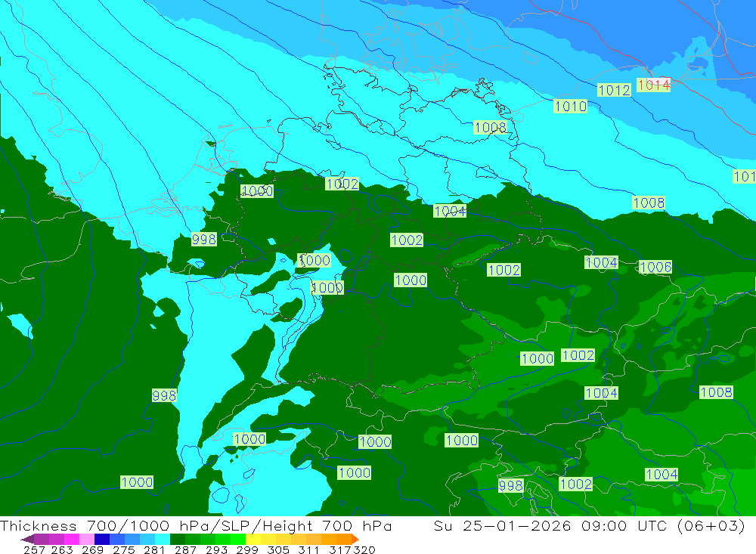Select the dark purple legend swatch above 257

tap(41, 539)
